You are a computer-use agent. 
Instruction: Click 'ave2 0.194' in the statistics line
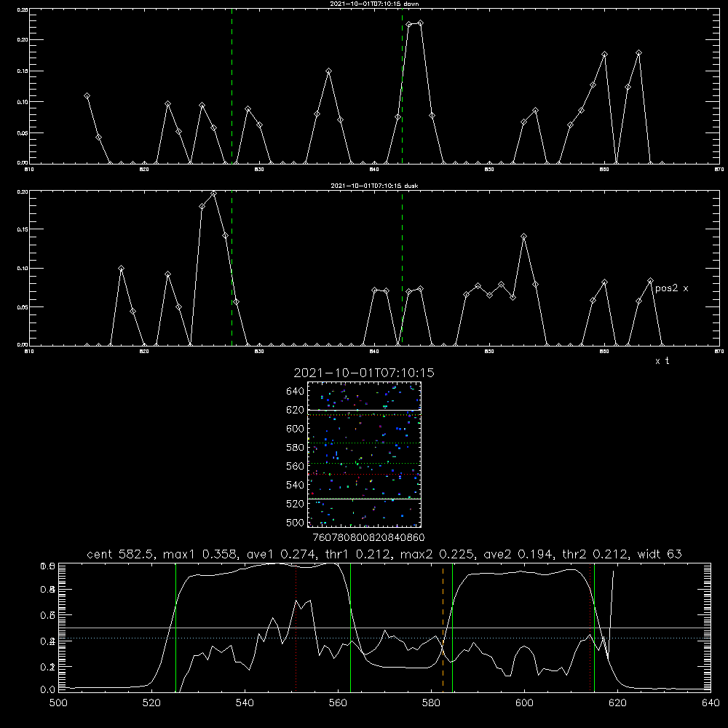coord(520,554)
